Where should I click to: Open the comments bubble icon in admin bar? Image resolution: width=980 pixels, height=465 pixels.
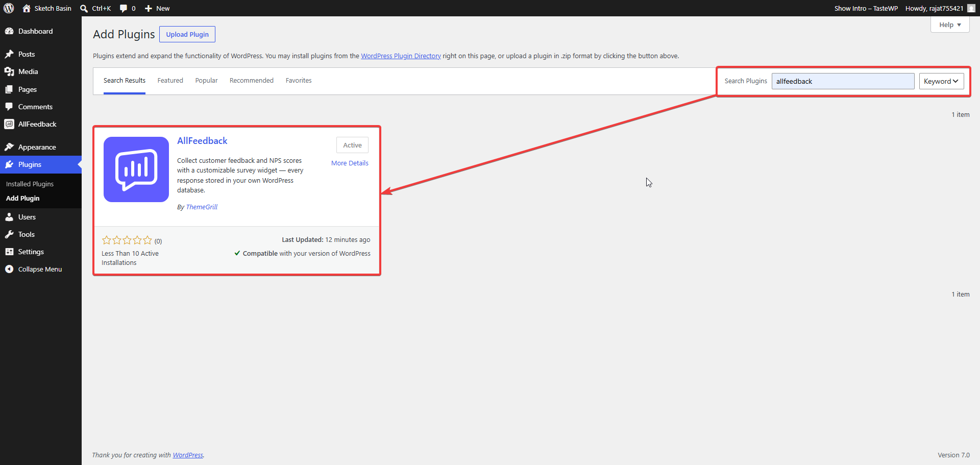[x=124, y=8]
